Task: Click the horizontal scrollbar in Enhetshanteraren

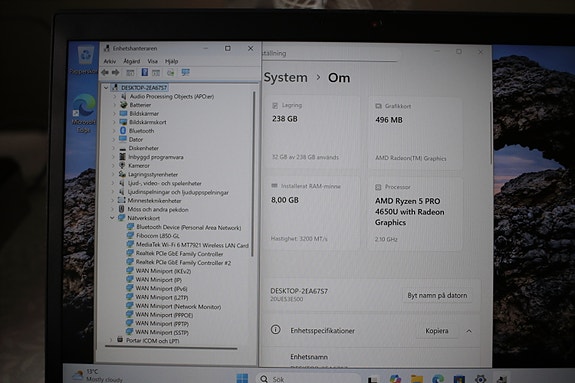Action: [171, 348]
